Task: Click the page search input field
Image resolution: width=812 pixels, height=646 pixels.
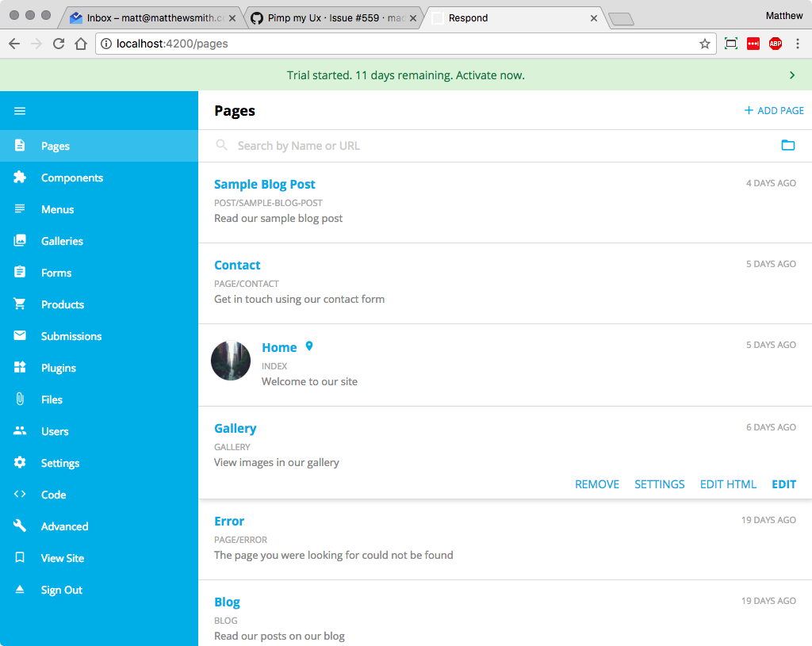Action: pos(357,145)
